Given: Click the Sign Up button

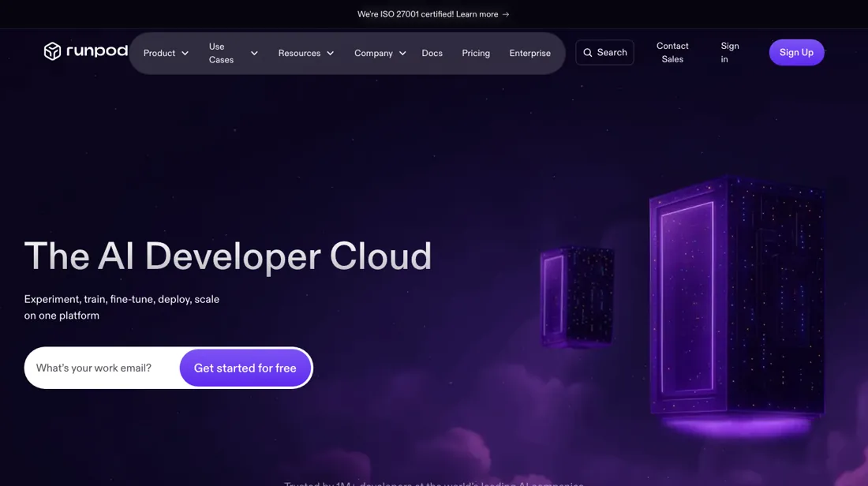Looking at the screenshot, I should click(x=796, y=53).
